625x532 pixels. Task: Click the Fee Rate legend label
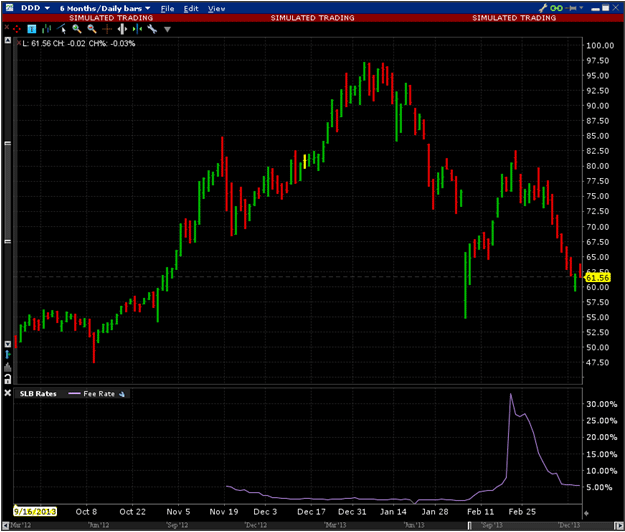[97, 394]
